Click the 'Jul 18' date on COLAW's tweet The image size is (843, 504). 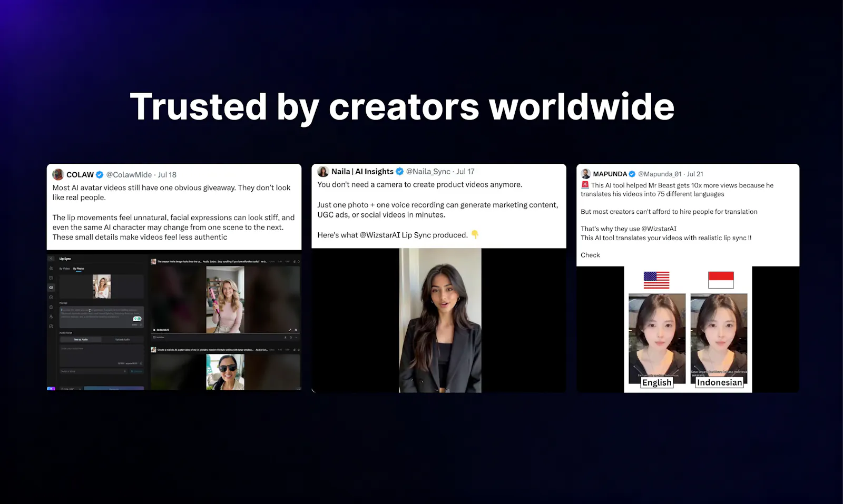tap(167, 175)
